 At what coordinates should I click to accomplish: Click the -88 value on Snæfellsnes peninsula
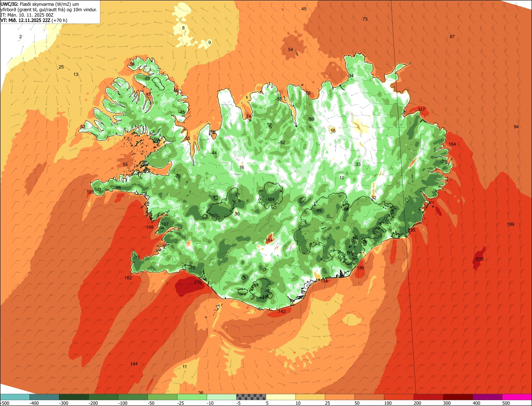click(117, 188)
